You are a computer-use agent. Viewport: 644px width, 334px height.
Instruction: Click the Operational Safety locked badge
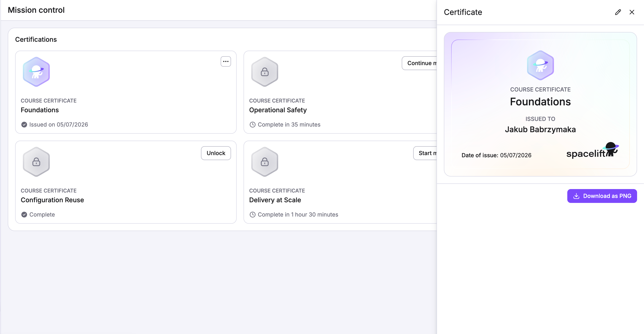[265, 72]
